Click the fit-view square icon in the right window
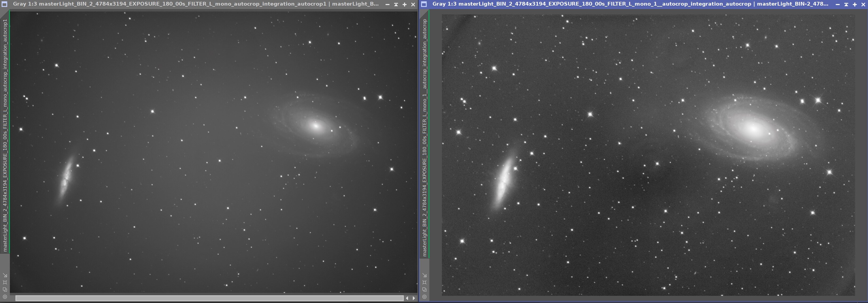868x303 pixels. [424, 282]
